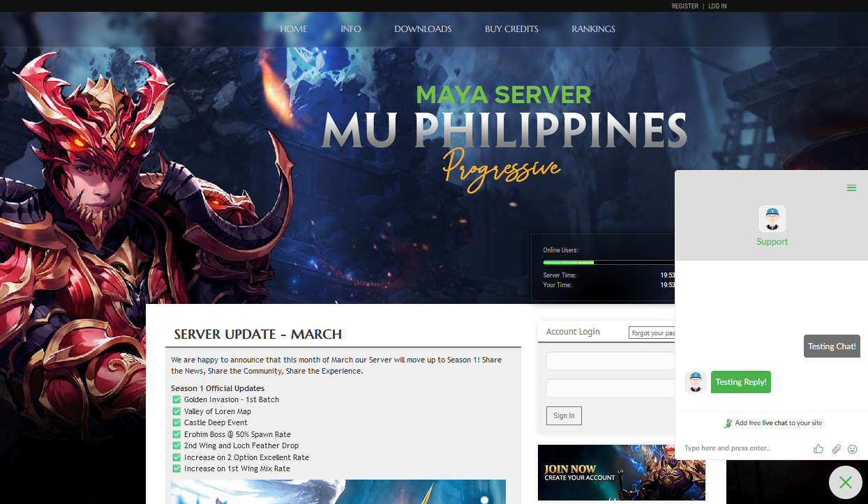The width and height of the screenshot is (868, 504).
Task: Open the Info menu item
Action: [x=351, y=29]
